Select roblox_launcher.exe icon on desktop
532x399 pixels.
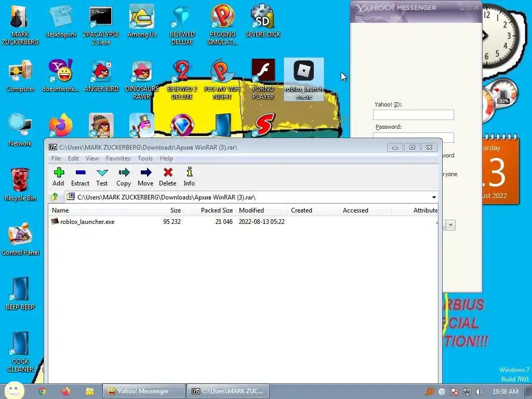click(303, 79)
